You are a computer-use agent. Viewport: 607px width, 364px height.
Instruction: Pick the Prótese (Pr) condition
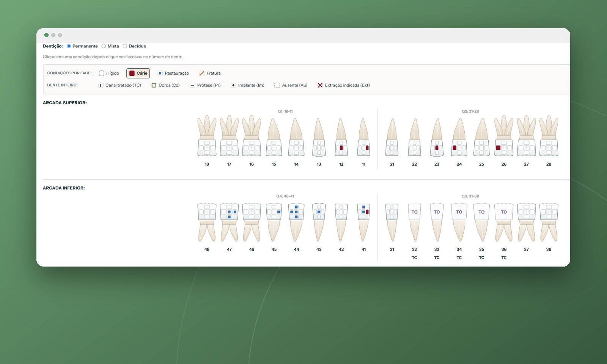pos(205,85)
